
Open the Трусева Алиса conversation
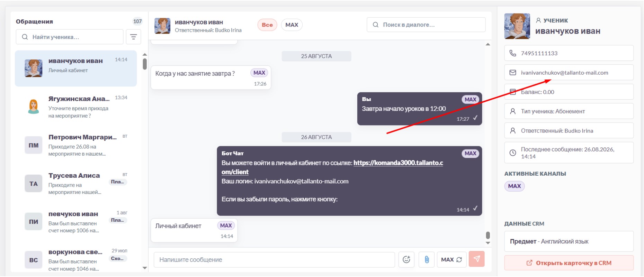coord(76,183)
